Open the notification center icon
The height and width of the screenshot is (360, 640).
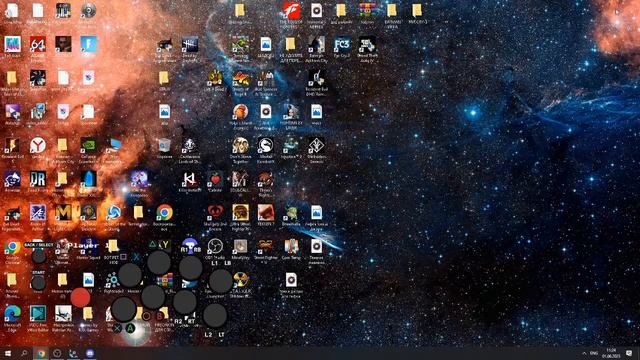point(629,353)
